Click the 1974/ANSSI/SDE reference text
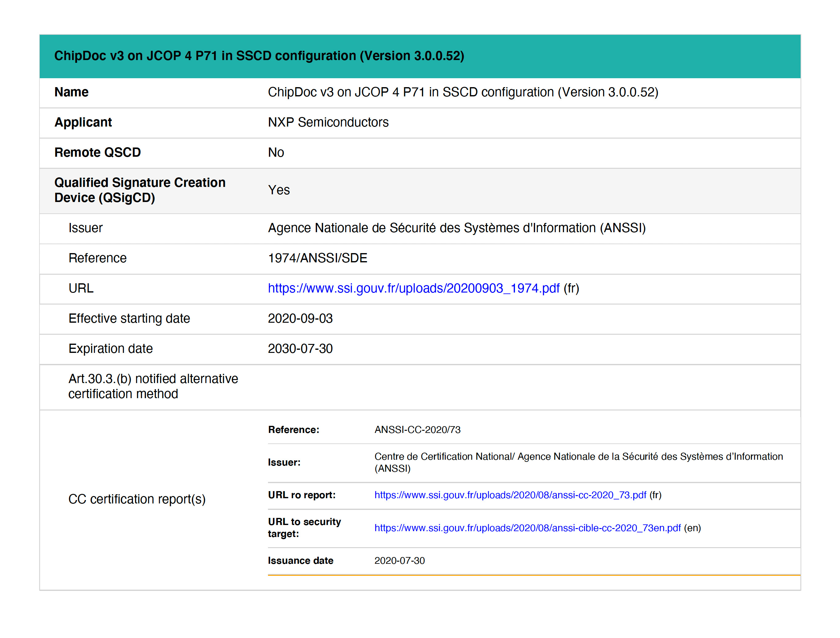 [317, 258]
